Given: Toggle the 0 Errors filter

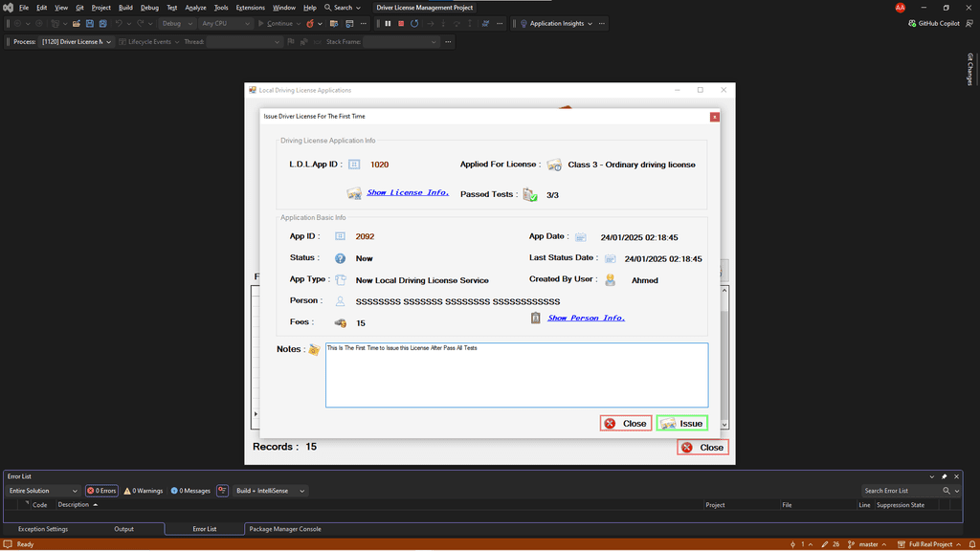Looking at the screenshot, I should coord(101,491).
